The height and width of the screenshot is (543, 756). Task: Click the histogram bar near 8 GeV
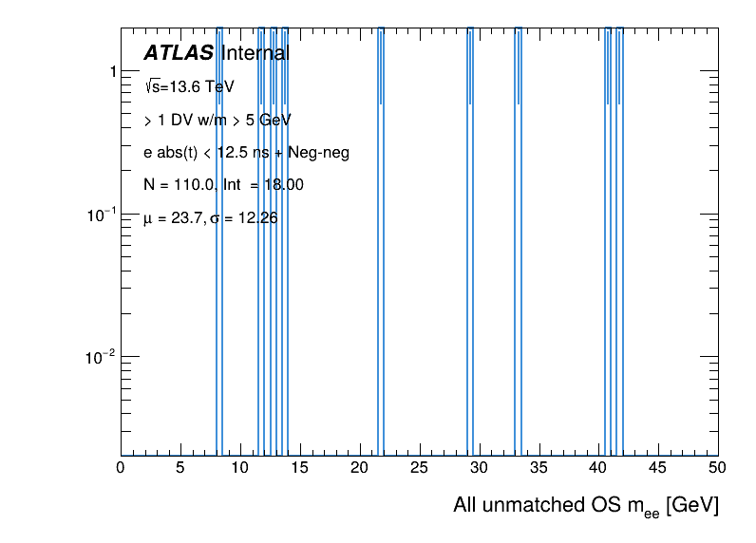[218, 237]
